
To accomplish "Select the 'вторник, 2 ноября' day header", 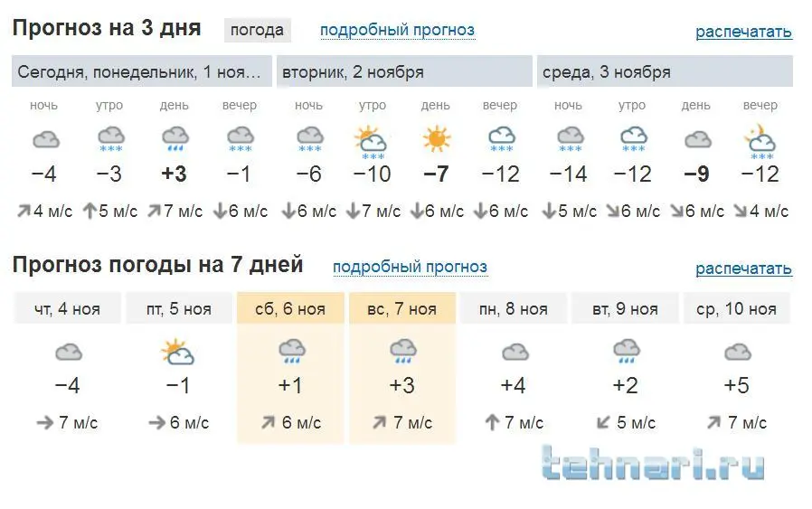I will [404, 71].
